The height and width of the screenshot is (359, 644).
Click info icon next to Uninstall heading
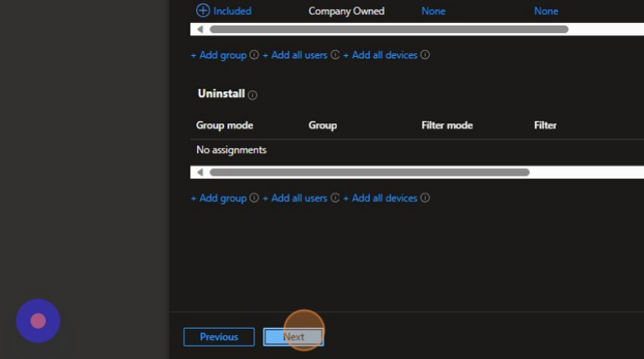pyautogui.click(x=252, y=95)
